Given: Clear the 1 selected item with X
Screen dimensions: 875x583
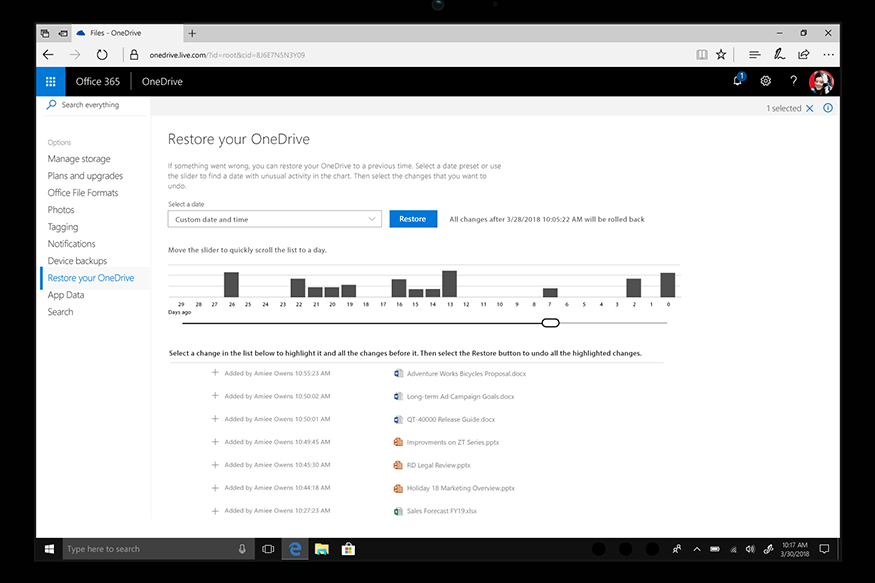Looking at the screenshot, I should point(810,108).
